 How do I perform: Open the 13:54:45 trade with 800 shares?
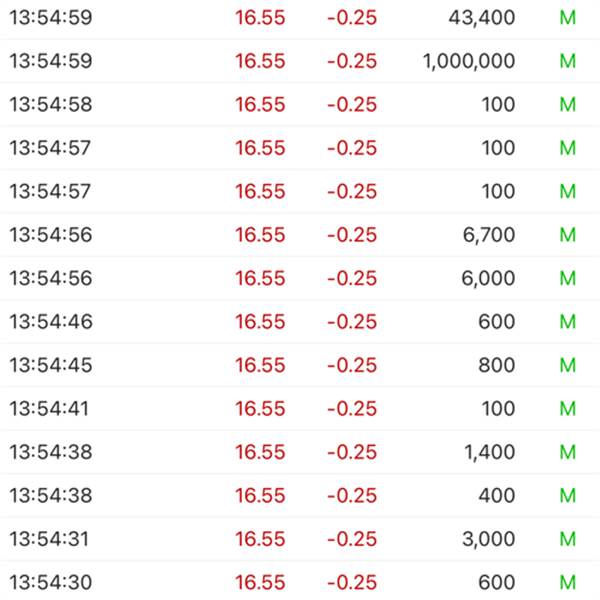pyautogui.click(x=300, y=365)
